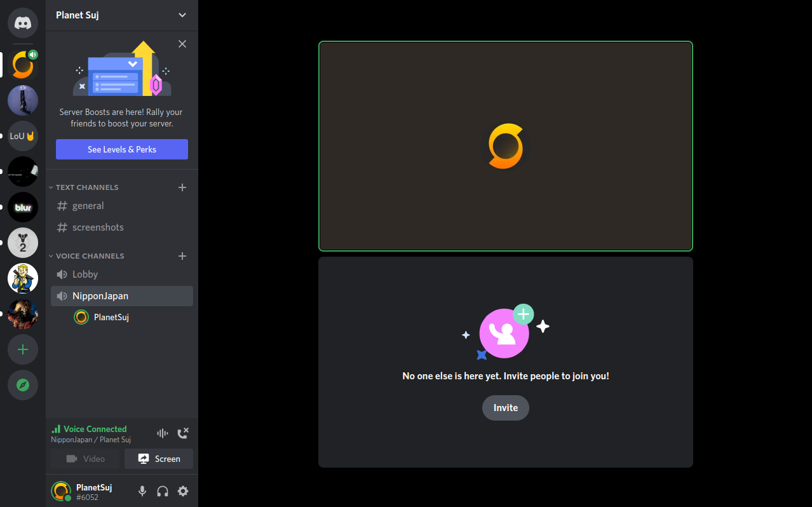Screen dimensions: 812x507
Task: Explore public servers compass icon
Action: coord(23,385)
